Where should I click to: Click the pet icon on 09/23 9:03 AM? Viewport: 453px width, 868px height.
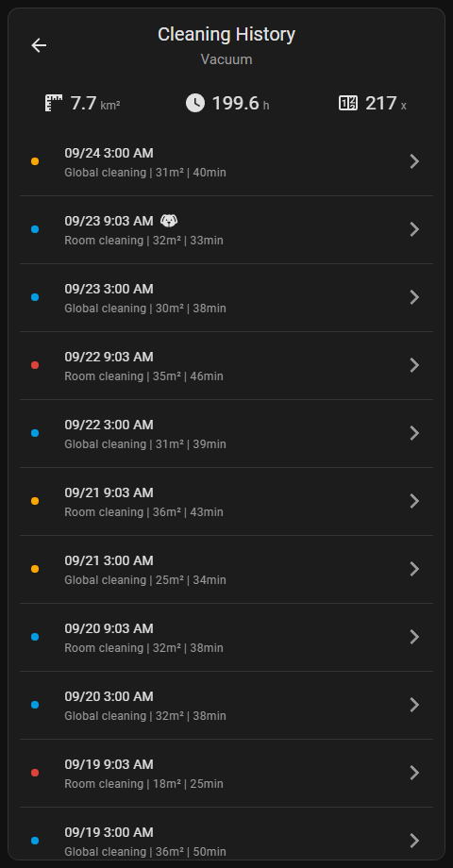click(169, 221)
